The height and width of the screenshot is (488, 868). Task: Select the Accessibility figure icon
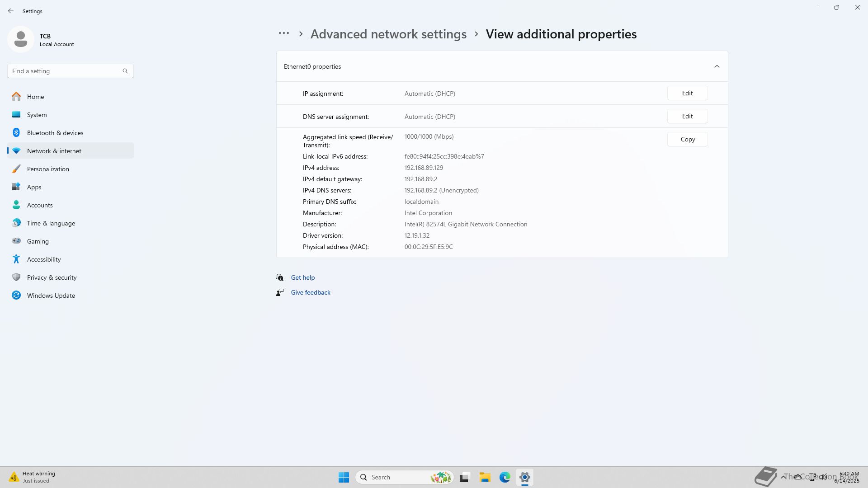coord(16,259)
